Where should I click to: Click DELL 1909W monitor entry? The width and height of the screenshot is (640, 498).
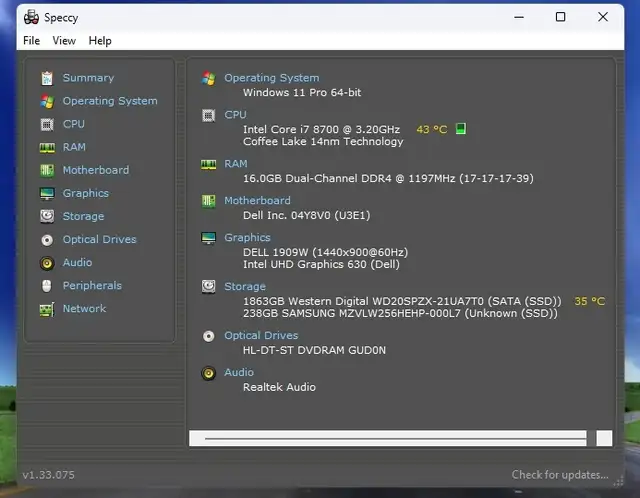pyautogui.click(x=325, y=252)
